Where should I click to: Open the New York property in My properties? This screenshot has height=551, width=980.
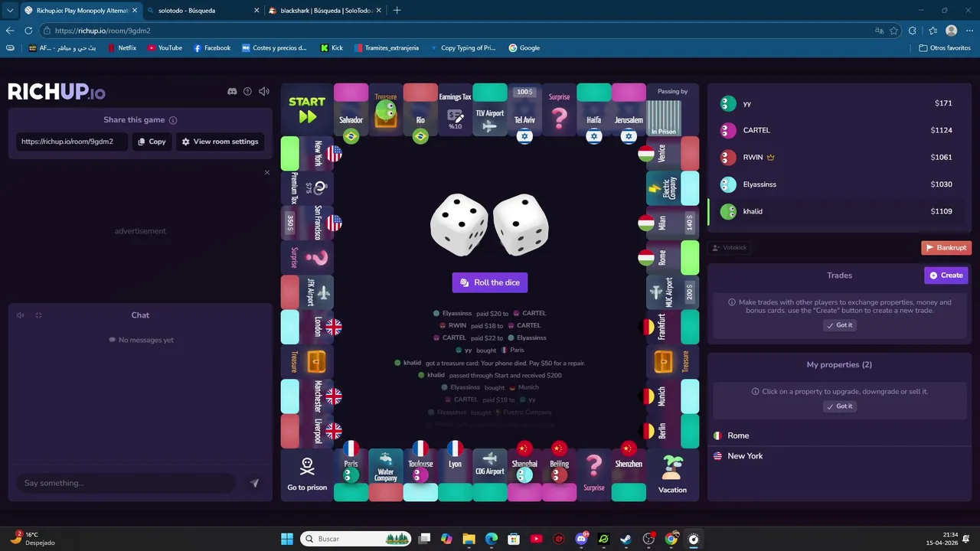pyautogui.click(x=840, y=456)
